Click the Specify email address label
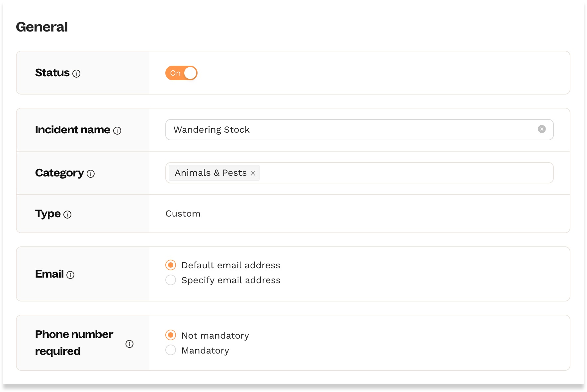Screen dimensions: 587x392 tap(231, 280)
